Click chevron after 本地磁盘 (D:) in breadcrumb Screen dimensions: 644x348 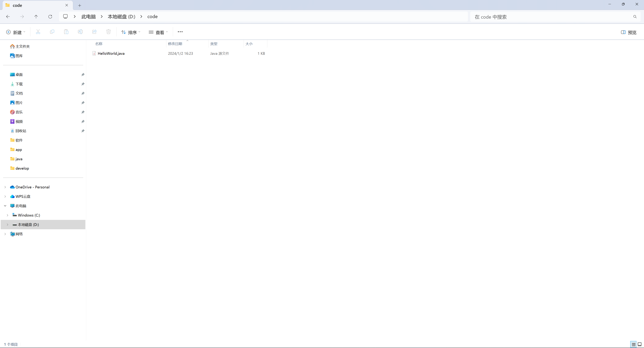(141, 16)
